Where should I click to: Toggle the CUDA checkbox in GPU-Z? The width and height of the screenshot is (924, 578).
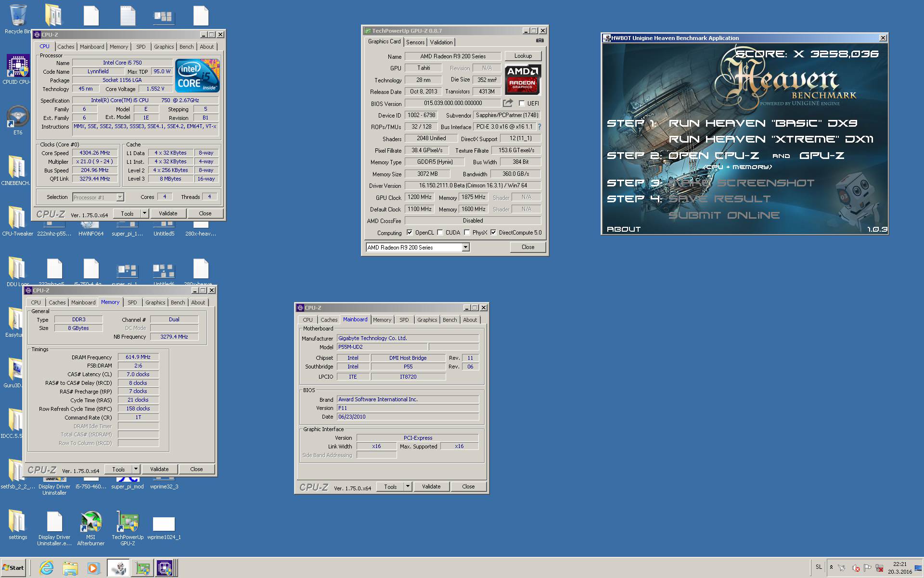[440, 233]
